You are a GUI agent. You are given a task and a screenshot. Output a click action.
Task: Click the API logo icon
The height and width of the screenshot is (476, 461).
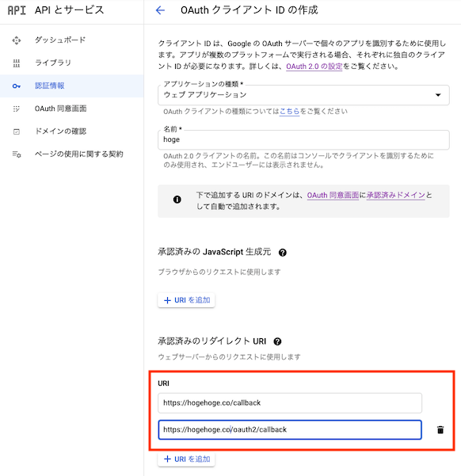pyautogui.click(x=17, y=10)
